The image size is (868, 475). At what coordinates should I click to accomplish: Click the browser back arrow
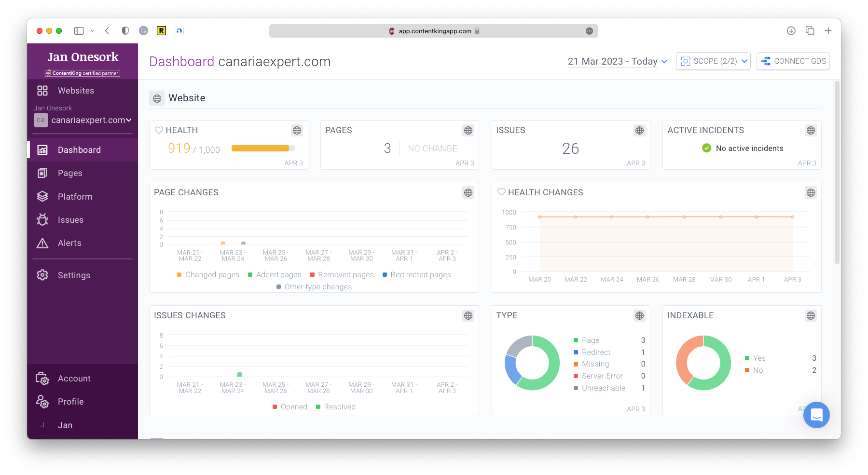107,31
